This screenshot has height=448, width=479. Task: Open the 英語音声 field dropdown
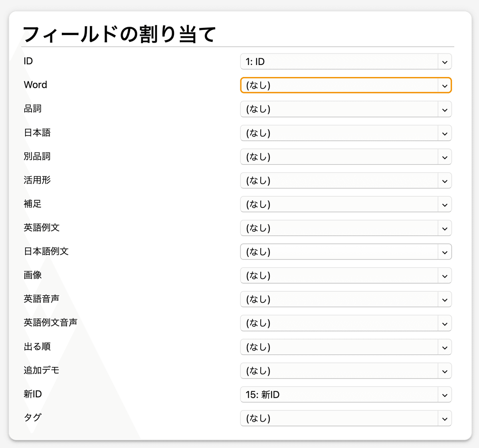346,299
